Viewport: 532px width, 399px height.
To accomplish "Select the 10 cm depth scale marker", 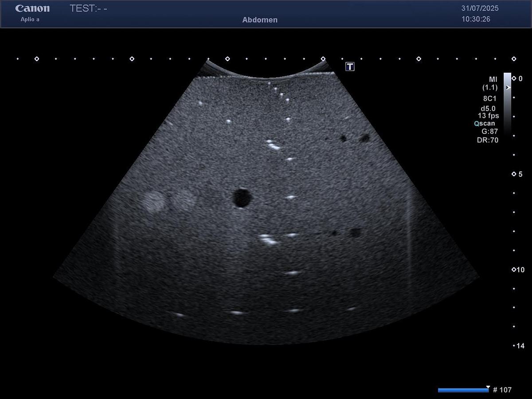I will click(x=517, y=270).
